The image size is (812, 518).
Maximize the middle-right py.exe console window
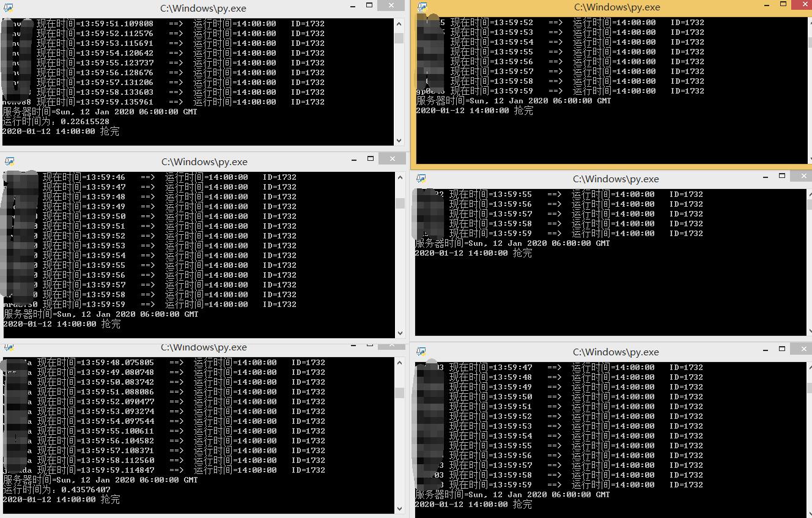point(782,176)
